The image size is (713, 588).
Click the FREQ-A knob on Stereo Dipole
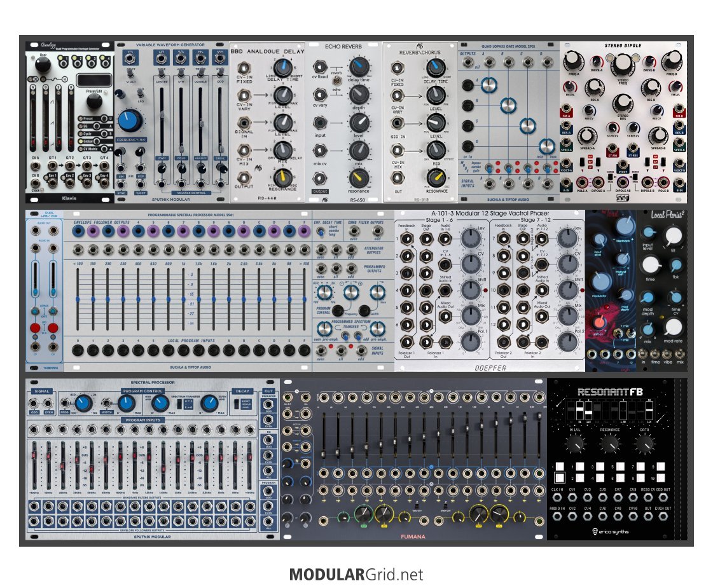573,60
